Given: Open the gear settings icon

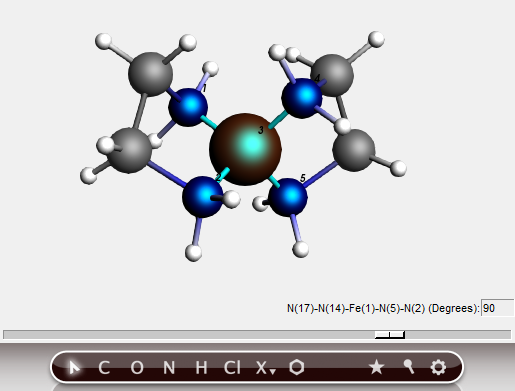Looking at the screenshot, I should coord(438,367).
